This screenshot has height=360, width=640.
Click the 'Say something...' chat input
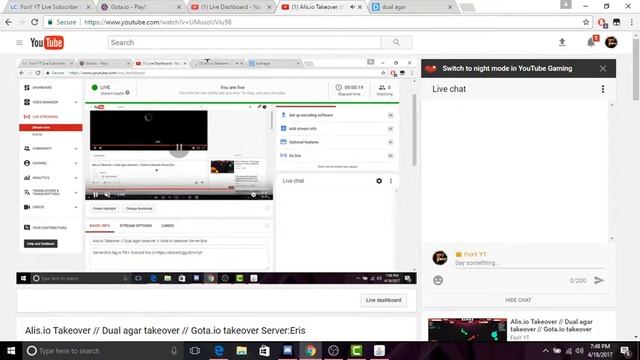point(529,263)
